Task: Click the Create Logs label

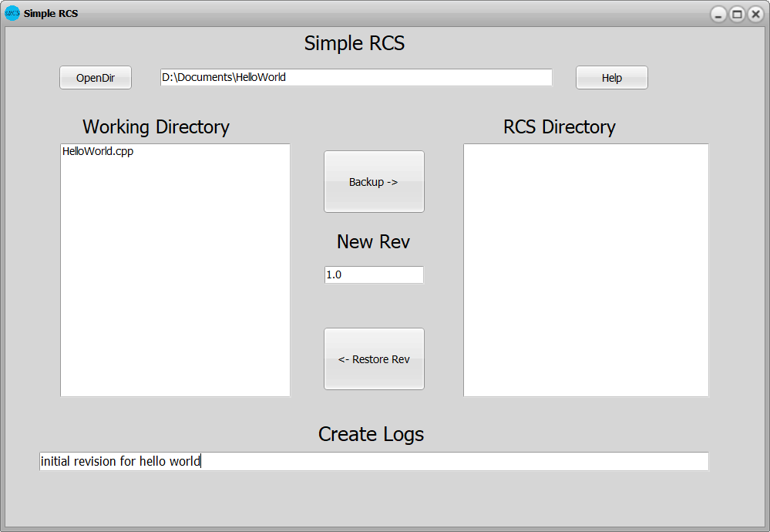Action: pyautogui.click(x=371, y=435)
